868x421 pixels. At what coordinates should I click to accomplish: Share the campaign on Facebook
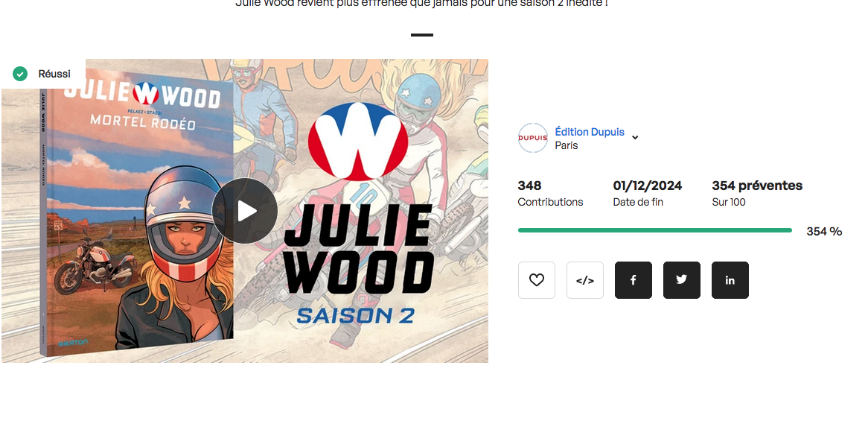(634, 280)
